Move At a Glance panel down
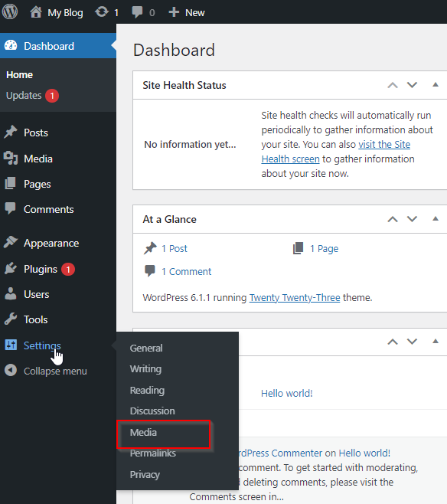This screenshot has height=504, width=447. click(x=412, y=219)
